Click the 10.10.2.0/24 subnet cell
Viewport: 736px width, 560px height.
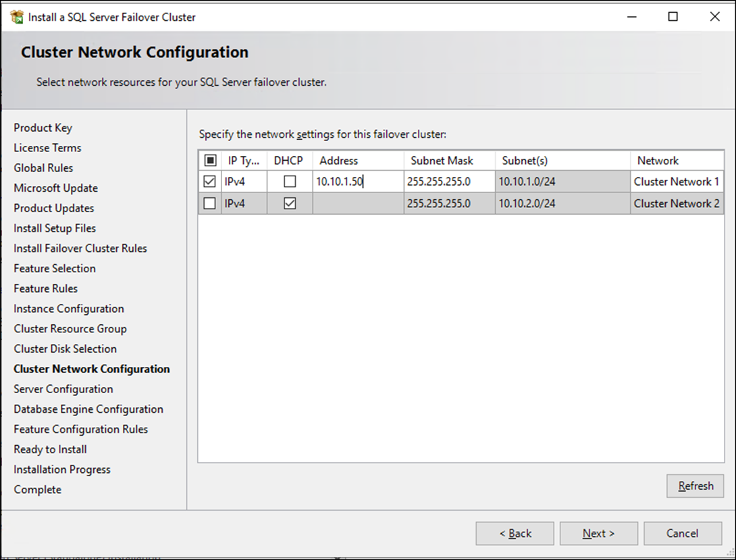(x=562, y=203)
